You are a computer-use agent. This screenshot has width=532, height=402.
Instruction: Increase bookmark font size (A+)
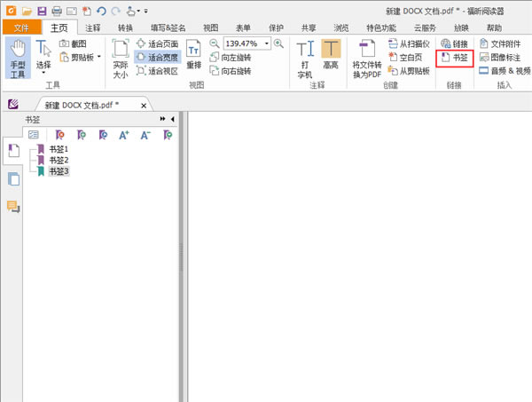pyautogui.click(x=124, y=135)
